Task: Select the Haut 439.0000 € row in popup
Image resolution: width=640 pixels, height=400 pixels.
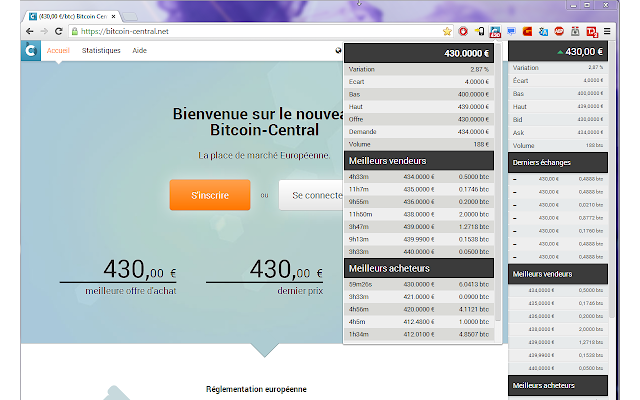Action: (419, 107)
